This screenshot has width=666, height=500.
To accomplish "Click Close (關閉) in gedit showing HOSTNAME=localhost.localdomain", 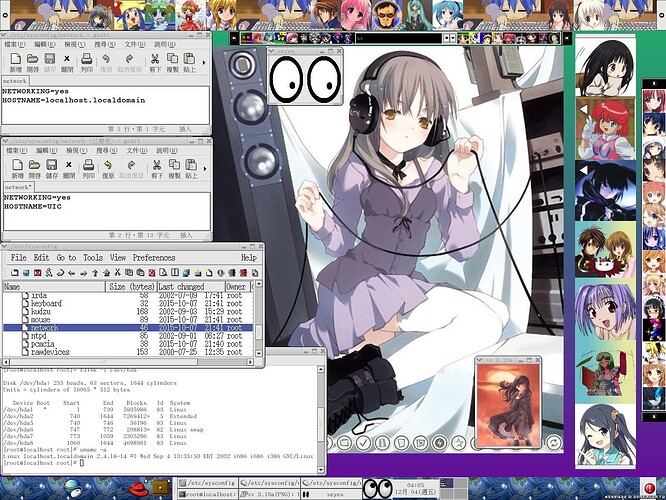I will pos(67,62).
